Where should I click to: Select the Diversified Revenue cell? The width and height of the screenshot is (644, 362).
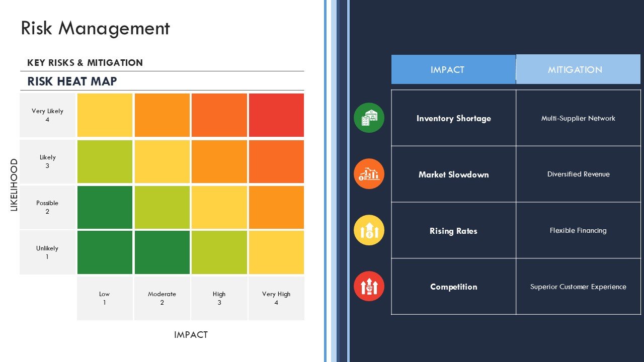click(x=578, y=174)
